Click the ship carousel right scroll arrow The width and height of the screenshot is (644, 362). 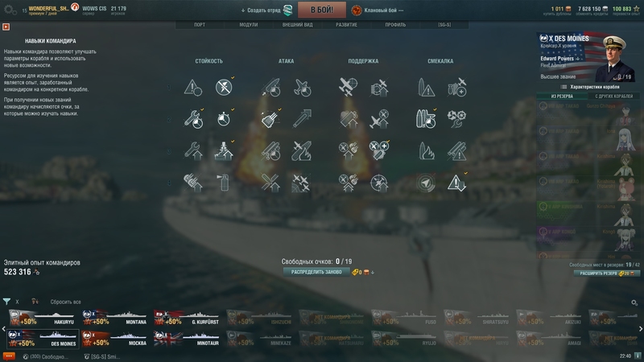[x=640, y=329]
